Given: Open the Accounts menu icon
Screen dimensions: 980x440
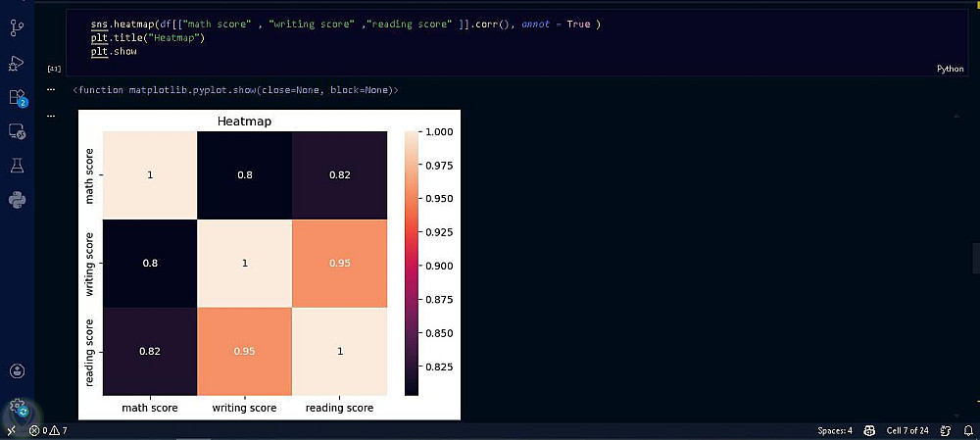Looking at the screenshot, I should [x=17, y=370].
